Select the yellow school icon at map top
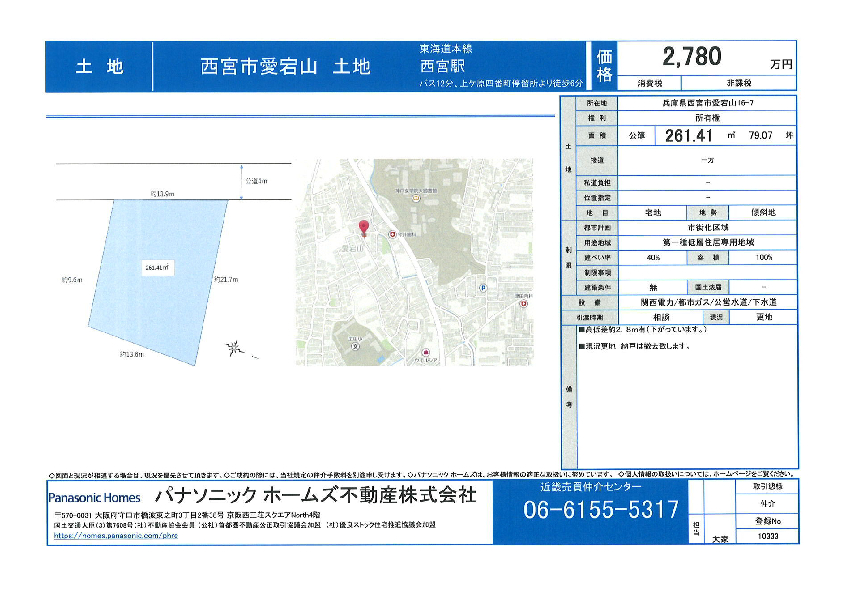This screenshot has height=595, width=842. (x=417, y=198)
